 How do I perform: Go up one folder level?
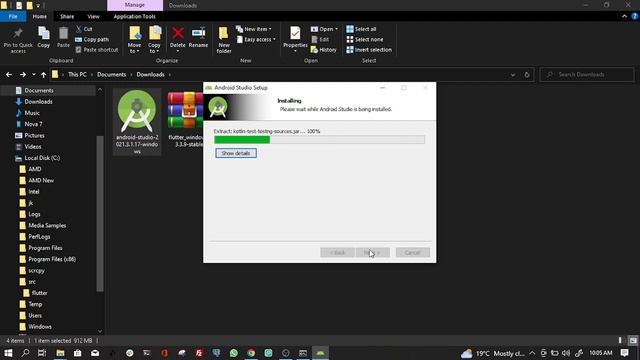click(x=43, y=75)
